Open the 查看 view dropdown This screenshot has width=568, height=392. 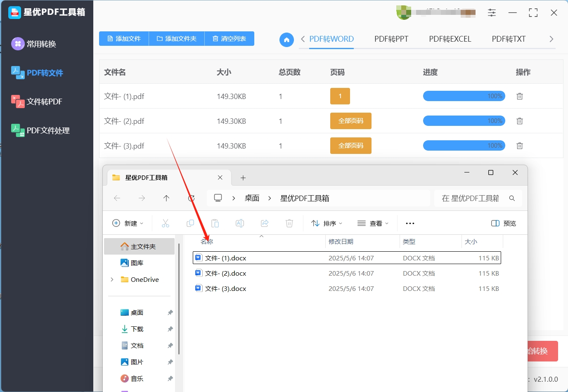tap(373, 223)
